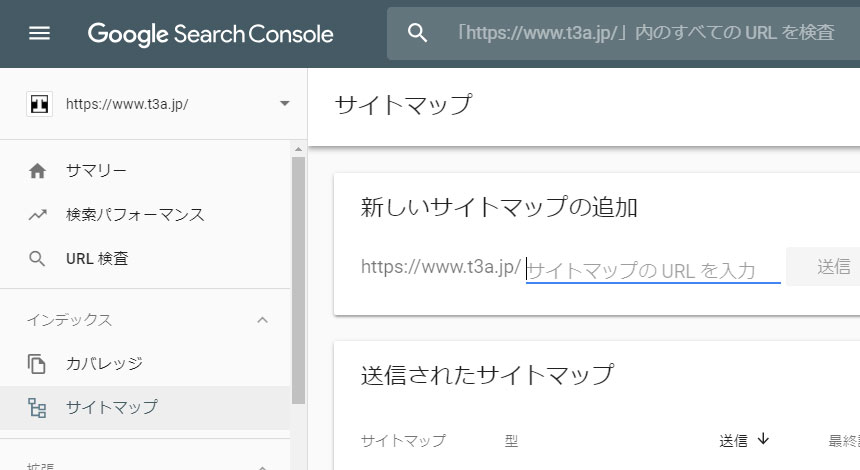Click the home icon beside サマリー
Image resolution: width=860 pixels, height=470 pixels.
(x=37, y=171)
